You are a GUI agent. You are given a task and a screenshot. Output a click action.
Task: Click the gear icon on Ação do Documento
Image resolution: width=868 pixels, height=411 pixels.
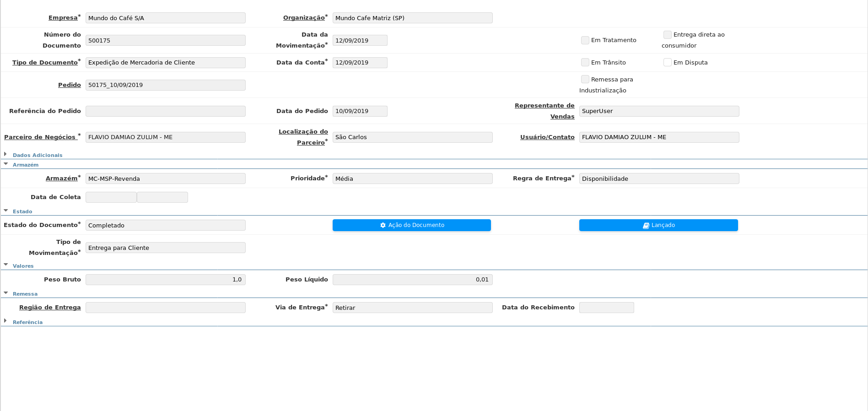383,225
